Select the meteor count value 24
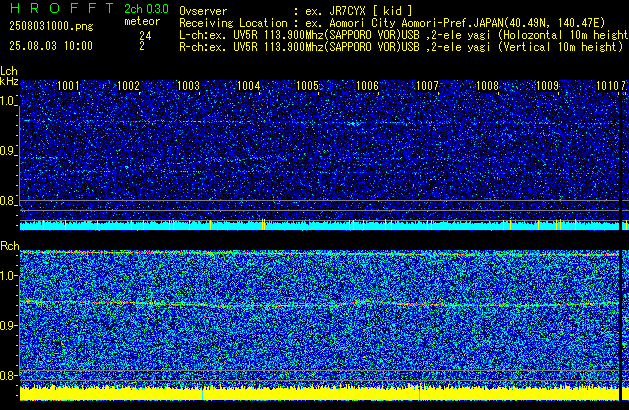This screenshot has height=410, width=629. [145, 36]
